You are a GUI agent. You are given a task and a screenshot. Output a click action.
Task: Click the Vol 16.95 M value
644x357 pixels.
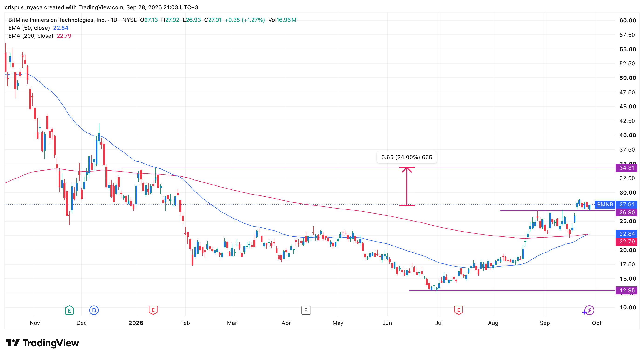[x=282, y=20]
